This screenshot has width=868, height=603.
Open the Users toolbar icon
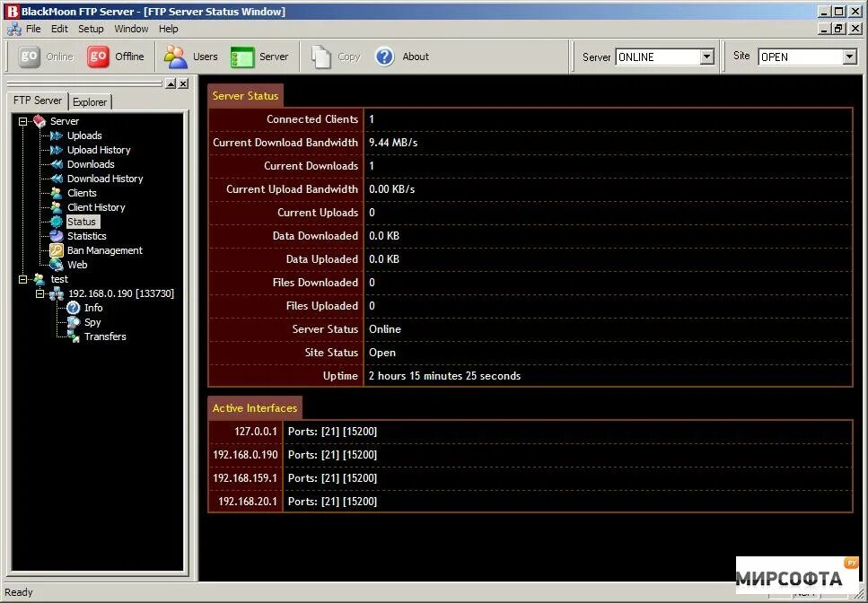tap(175, 57)
